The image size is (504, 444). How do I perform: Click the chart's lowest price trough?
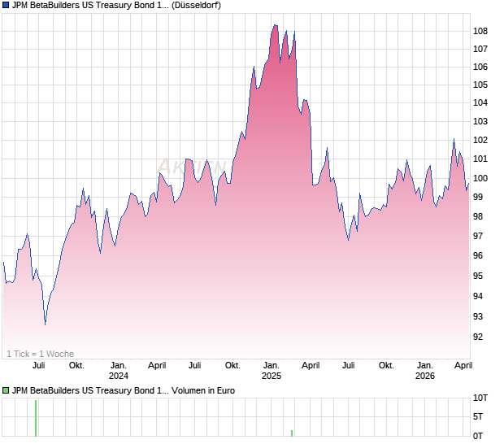coord(45,324)
